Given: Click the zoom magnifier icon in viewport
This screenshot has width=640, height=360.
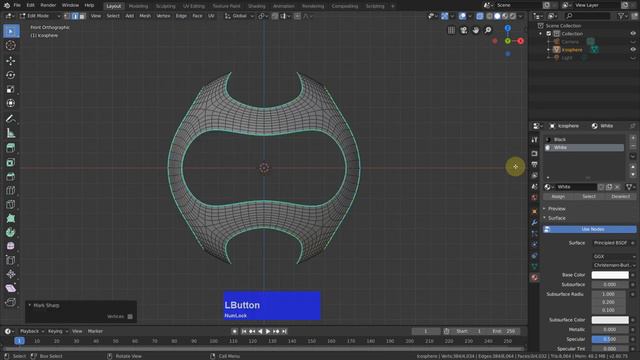Looking at the screenshot, I should pos(488,30).
